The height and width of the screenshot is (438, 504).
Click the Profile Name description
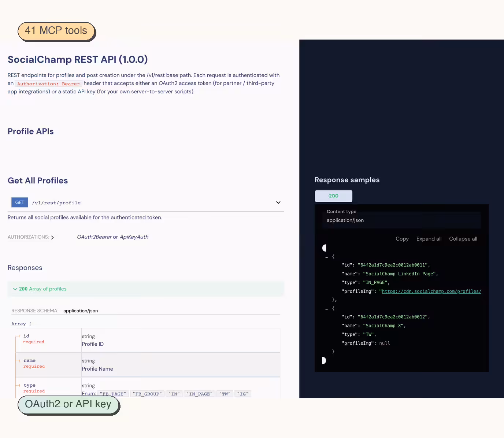click(x=97, y=369)
